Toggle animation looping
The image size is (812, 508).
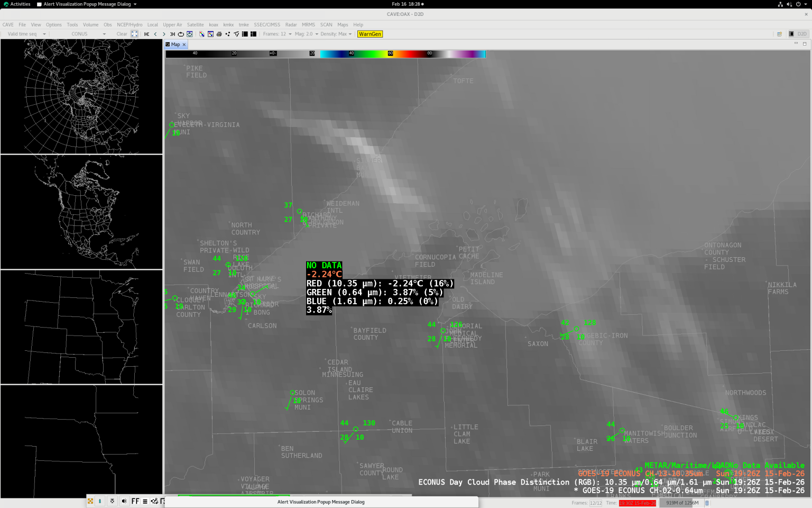tap(181, 34)
